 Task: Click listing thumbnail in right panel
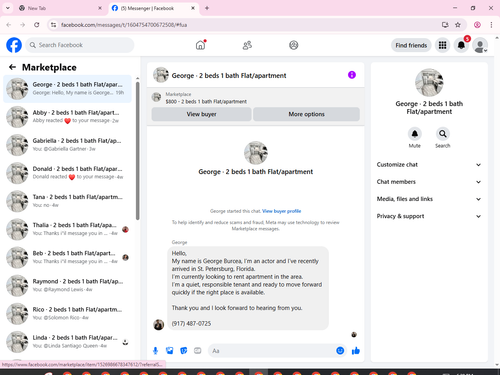(429, 82)
